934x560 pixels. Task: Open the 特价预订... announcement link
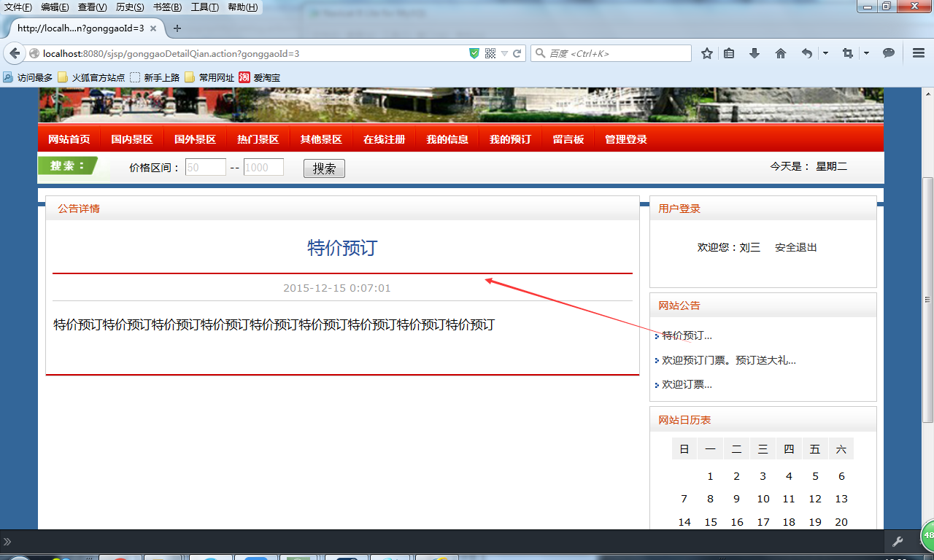[x=687, y=335]
